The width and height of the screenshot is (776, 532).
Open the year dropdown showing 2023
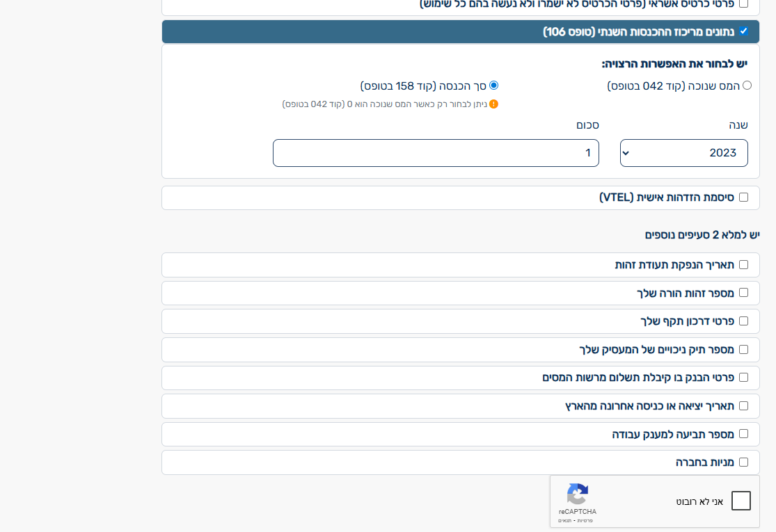pyautogui.click(x=683, y=152)
